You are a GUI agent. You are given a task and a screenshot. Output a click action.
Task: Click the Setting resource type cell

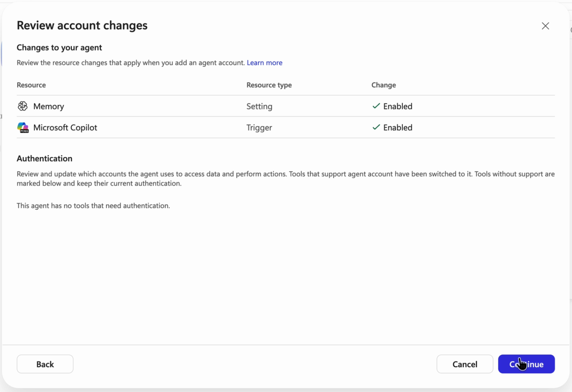coord(259,106)
